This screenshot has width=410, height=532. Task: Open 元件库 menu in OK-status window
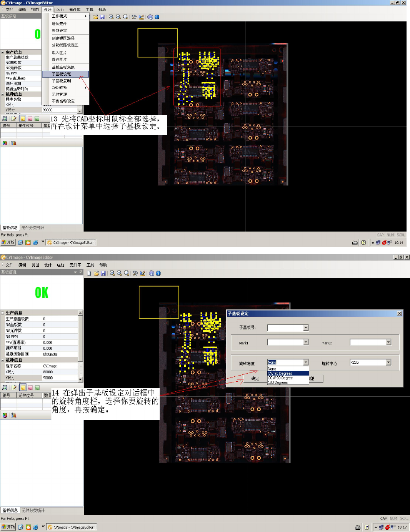(75, 265)
